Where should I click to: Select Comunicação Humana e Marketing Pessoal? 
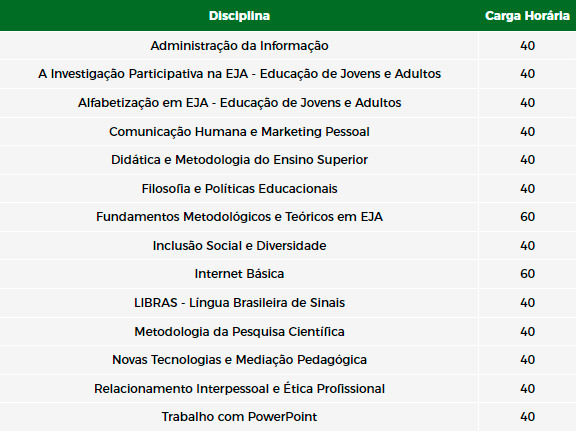[239, 132]
